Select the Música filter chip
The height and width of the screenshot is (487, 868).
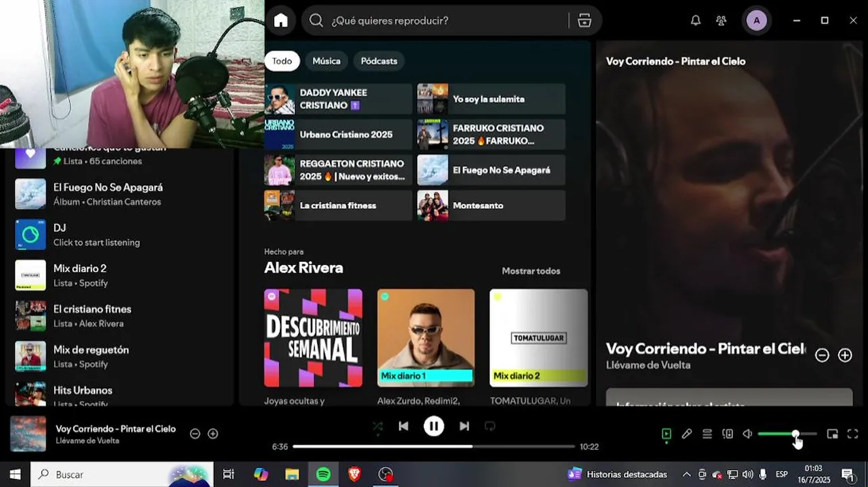[x=327, y=61]
